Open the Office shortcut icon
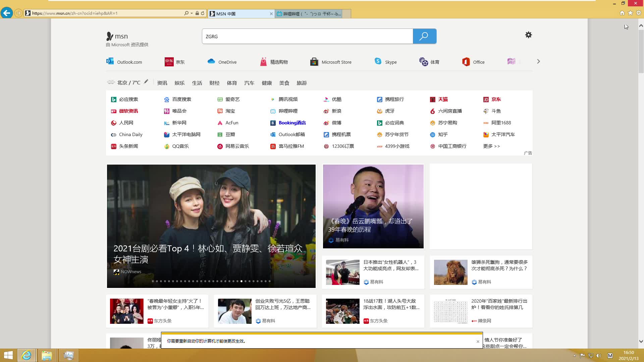Screen dimensions: 644x362 (466, 62)
